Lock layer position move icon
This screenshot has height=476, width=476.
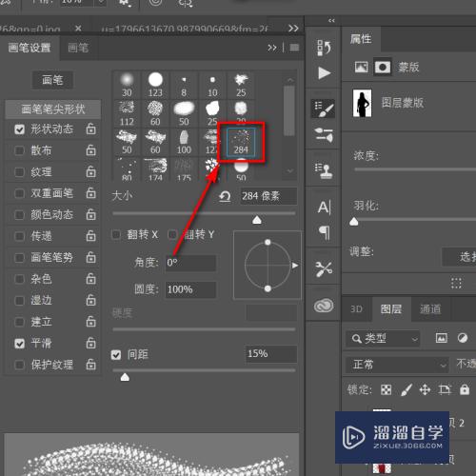pos(425,389)
